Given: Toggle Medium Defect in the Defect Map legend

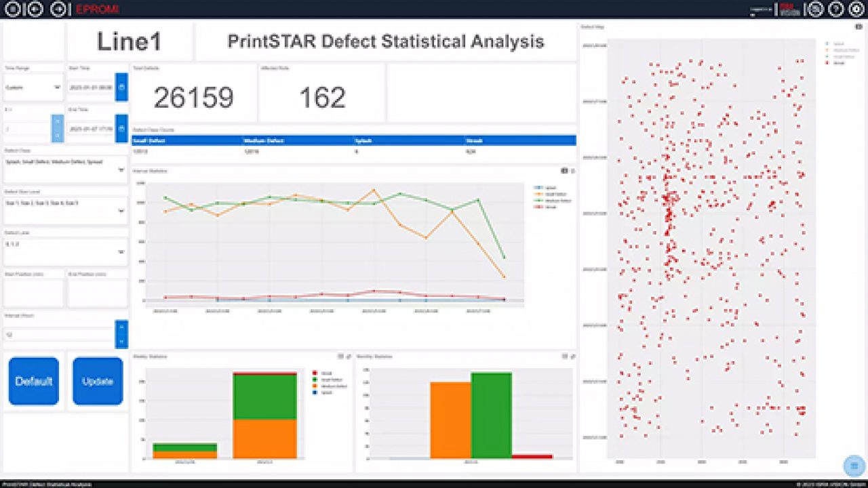Looking at the screenshot, I should [x=840, y=56].
